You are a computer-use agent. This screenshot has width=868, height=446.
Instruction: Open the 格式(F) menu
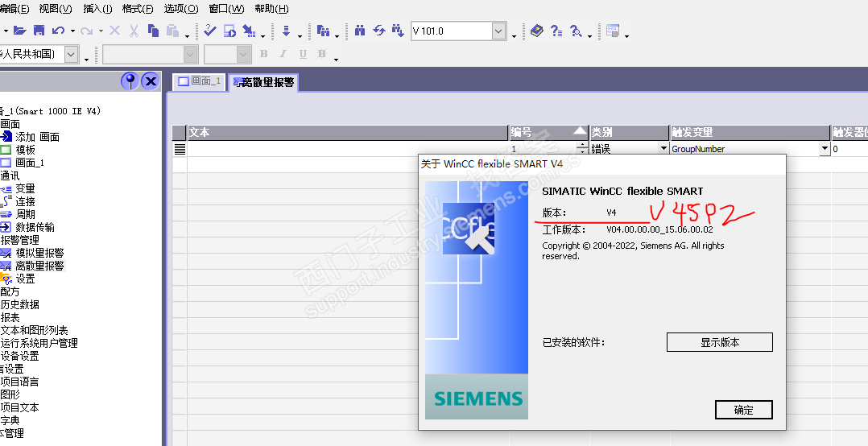138,9
